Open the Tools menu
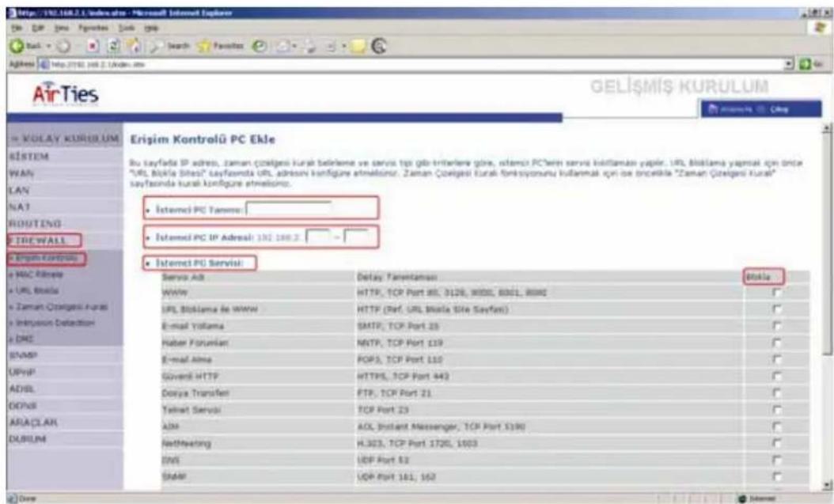This screenshot has width=834, height=504. [127, 28]
